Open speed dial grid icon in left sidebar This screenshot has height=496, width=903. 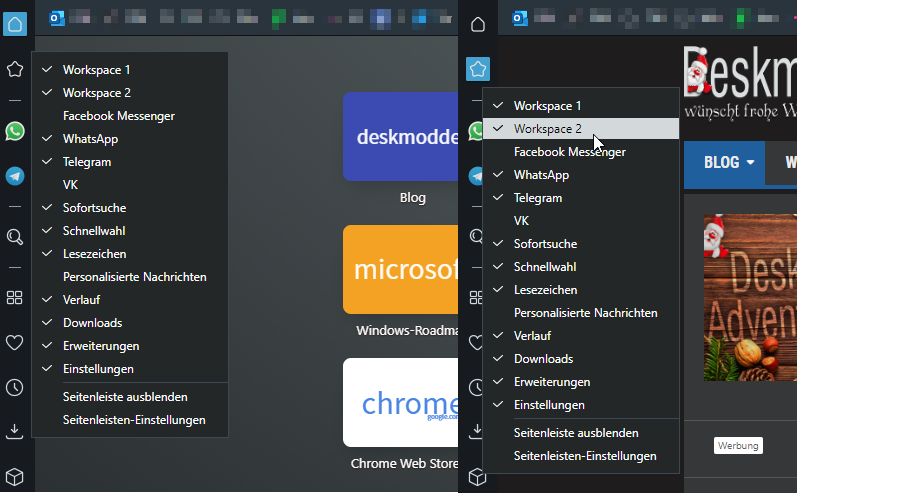tap(15, 297)
